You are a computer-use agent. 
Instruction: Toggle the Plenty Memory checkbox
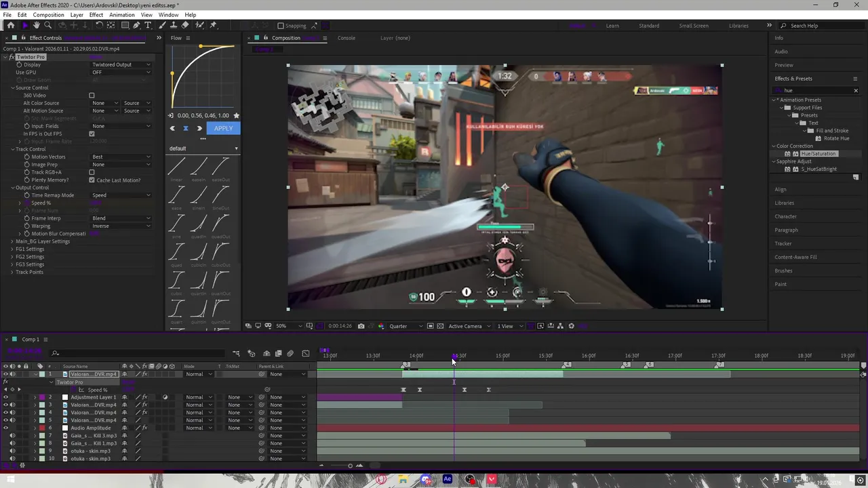tap(92, 180)
